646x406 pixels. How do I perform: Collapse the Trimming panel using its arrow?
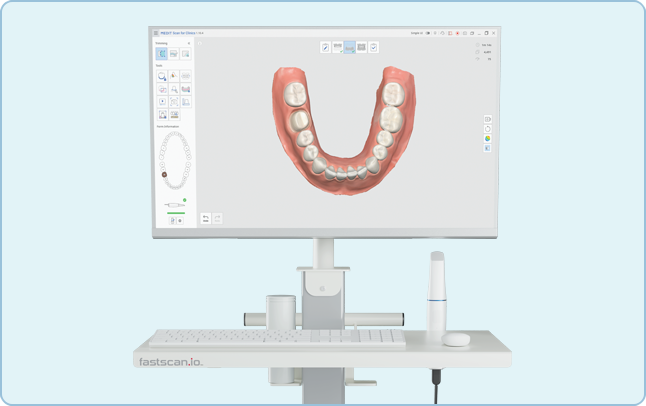(190, 43)
